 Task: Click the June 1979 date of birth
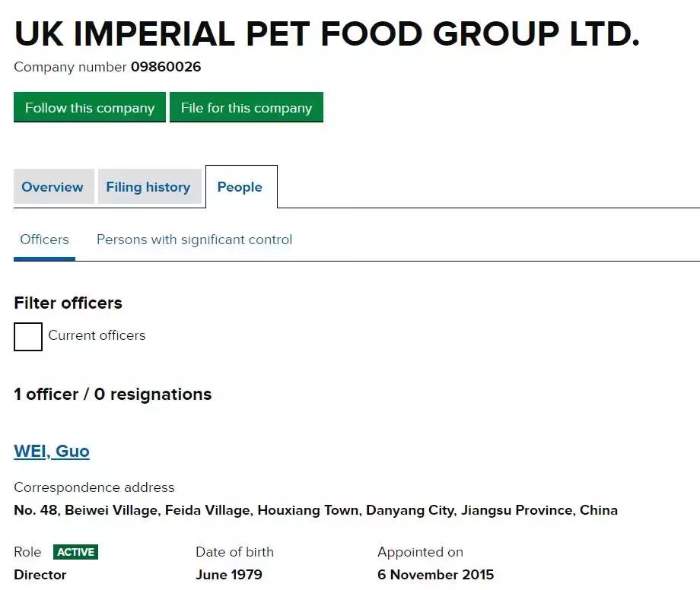[229, 575]
